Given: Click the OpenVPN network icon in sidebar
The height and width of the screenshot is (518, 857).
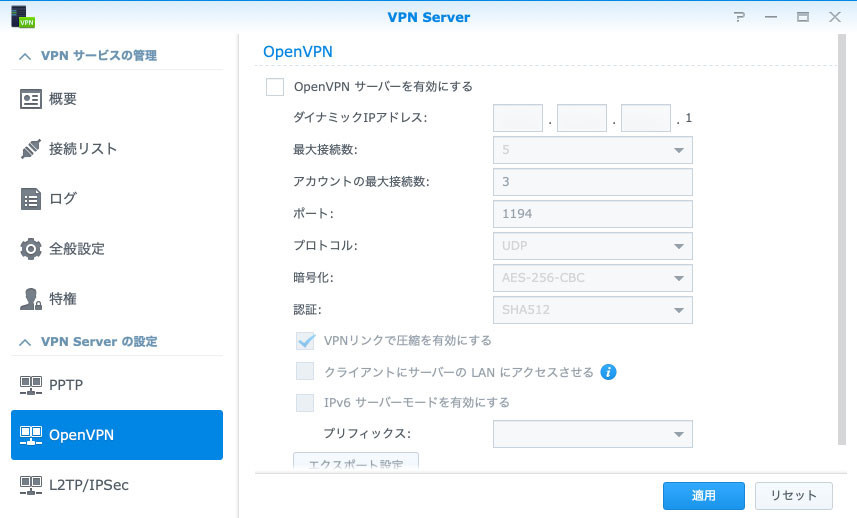Looking at the screenshot, I should (x=31, y=435).
